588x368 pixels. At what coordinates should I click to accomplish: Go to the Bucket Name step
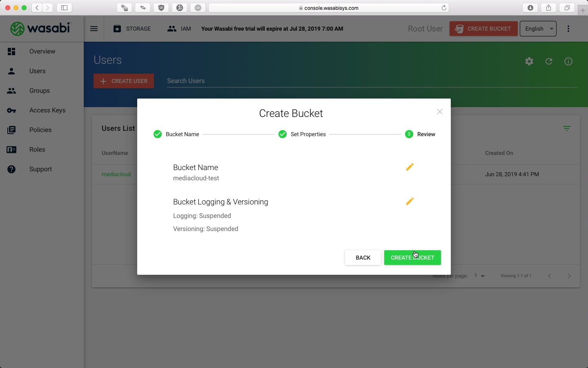[176, 134]
